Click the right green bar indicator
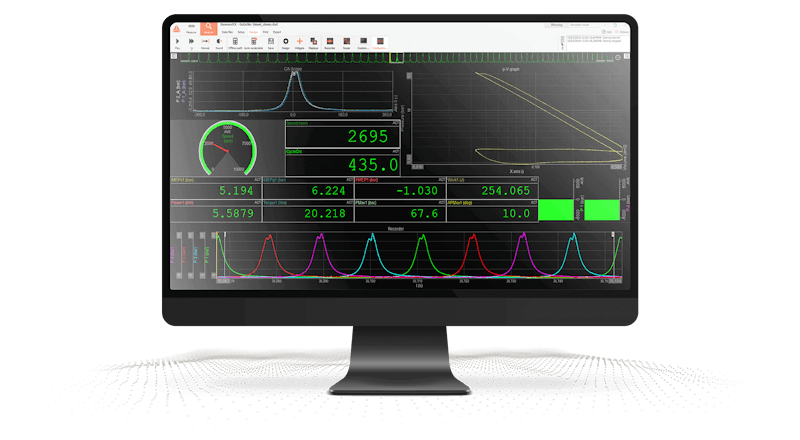 pos(602,210)
